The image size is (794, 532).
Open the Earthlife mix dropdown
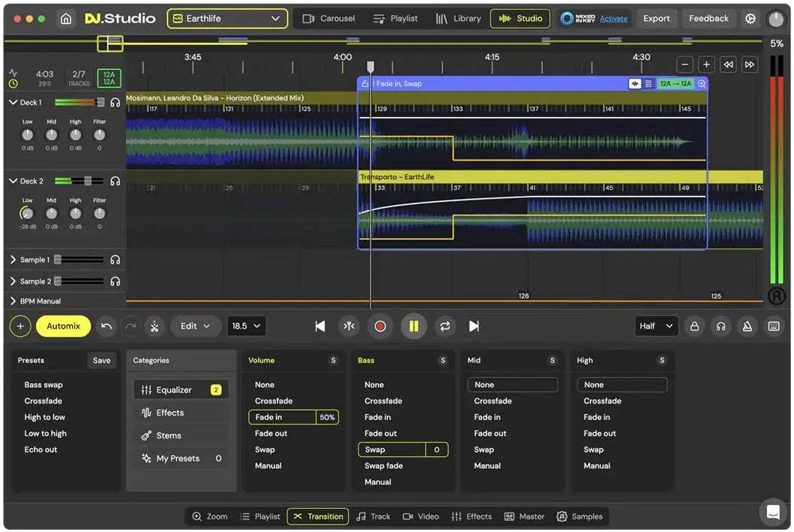coord(227,19)
